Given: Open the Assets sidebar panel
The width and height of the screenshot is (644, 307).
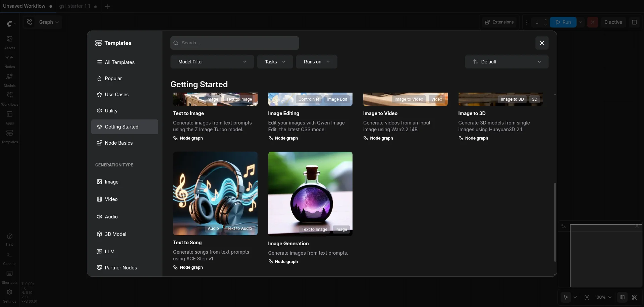Looking at the screenshot, I should click(9, 42).
